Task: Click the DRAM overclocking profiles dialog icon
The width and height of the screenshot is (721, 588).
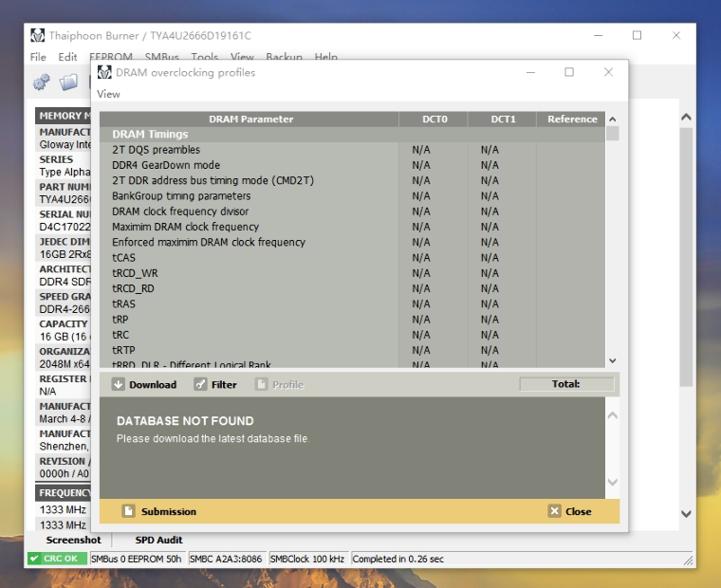Action: [x=104, y=72]
